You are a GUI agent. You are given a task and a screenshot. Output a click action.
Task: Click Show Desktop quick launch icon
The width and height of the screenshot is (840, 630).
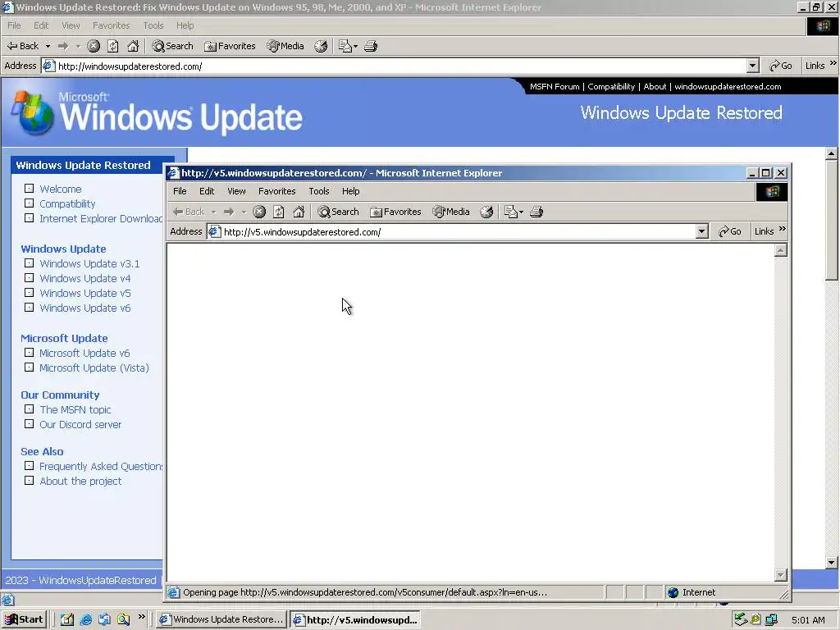(67, 620)
